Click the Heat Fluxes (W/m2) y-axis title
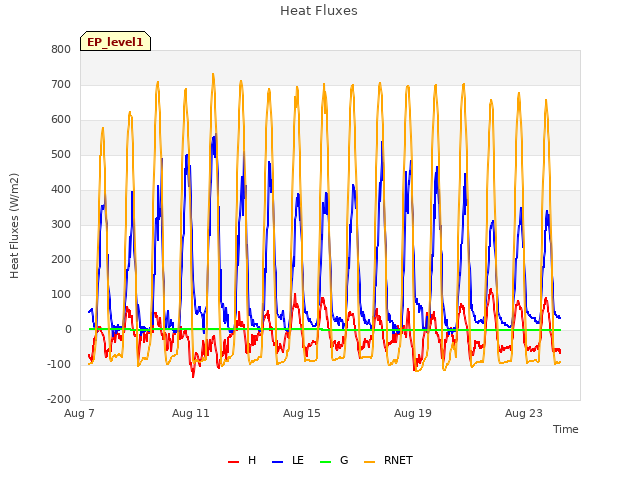The width and height of the screenshot is (640, 480). (14, 226)
